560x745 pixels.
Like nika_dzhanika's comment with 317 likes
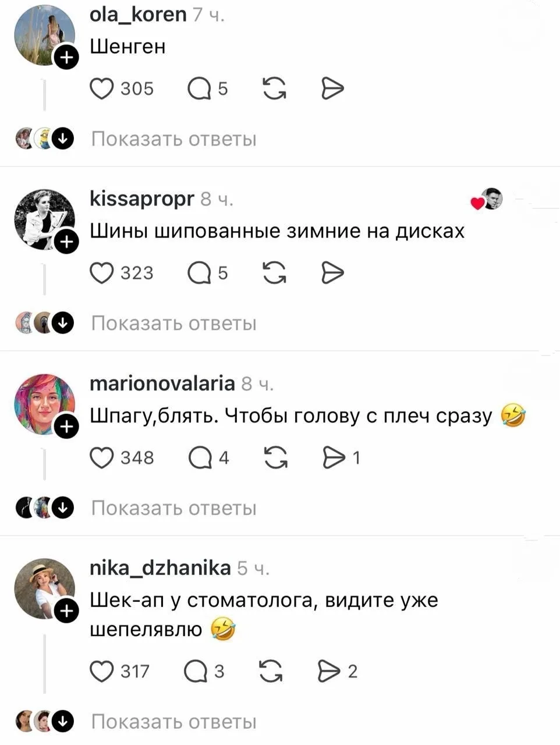click(102, 671)
